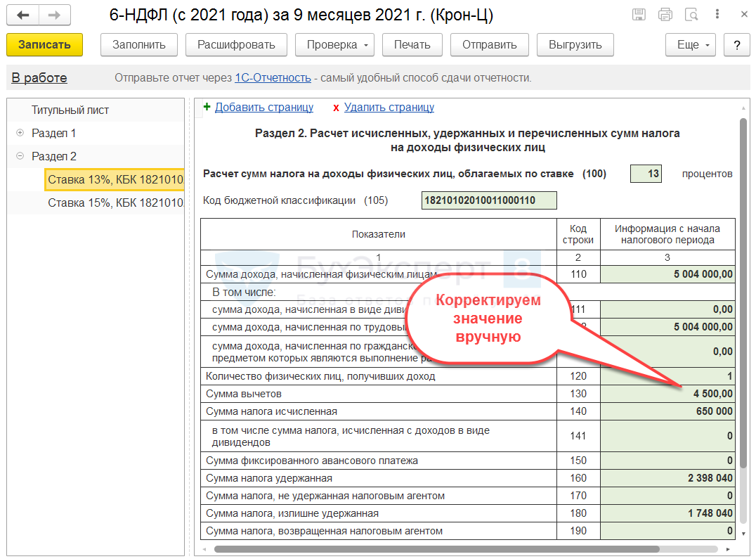Image resolution: width=756 pixels, height=559 pixels.
Task: Select line 170 not withheld tax value
Action: [x=667, y=495]
